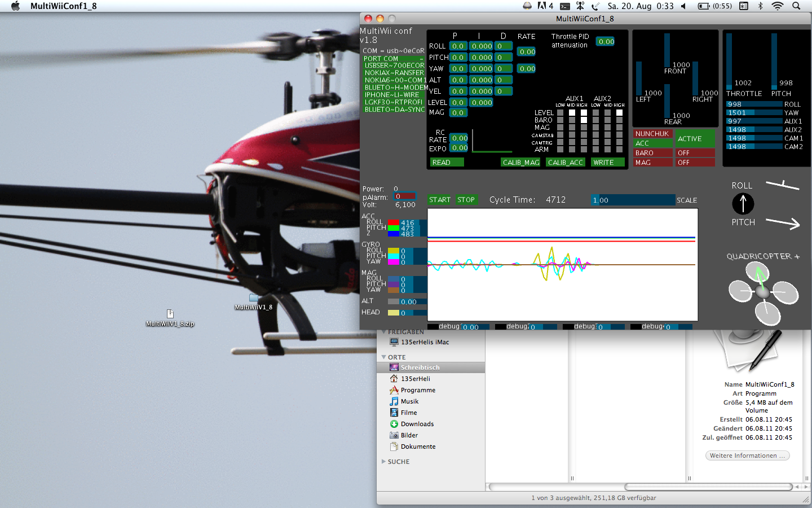Toggle LEVEL AUX2 HIGH checkbox

pyautogui.click(x=619, y=113)
